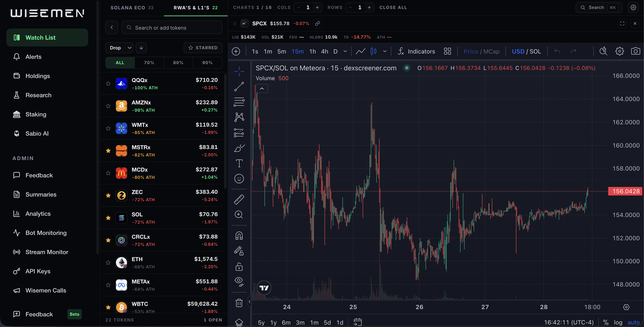Expand more timeframe options chevron
This screenshot has width=644, height=327.
pyautogui.click(x=345, y=52)
